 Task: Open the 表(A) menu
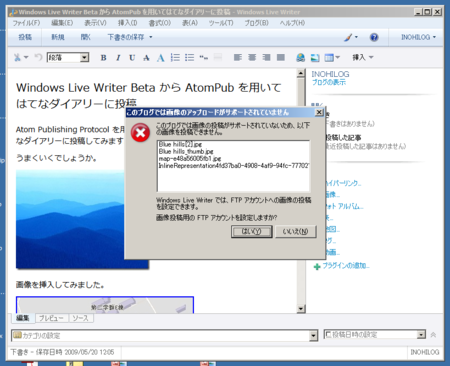[x=190, y=23]
